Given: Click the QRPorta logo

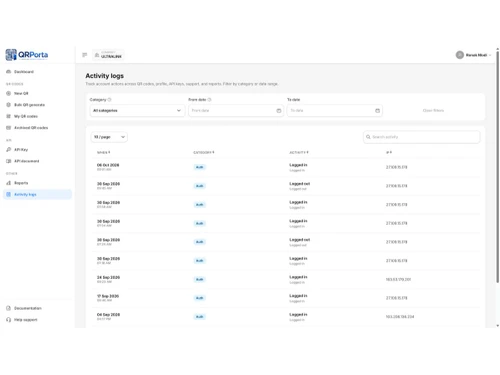Looking at the screenshot, I should coord(27,55).
